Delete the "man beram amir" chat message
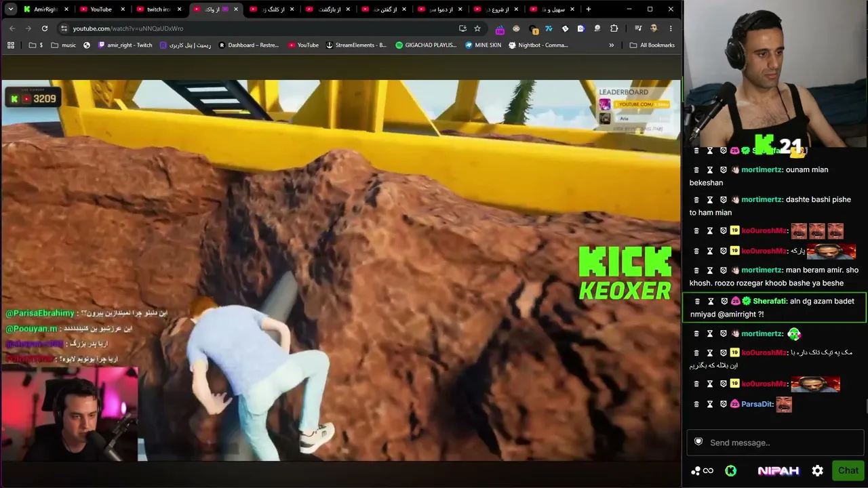The height and width of the screenshot is (488, 868). [696, 270]
